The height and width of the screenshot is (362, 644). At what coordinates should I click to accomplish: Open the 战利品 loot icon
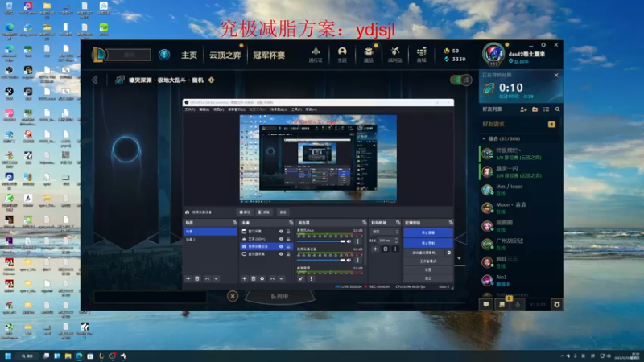tap(395, 55)
